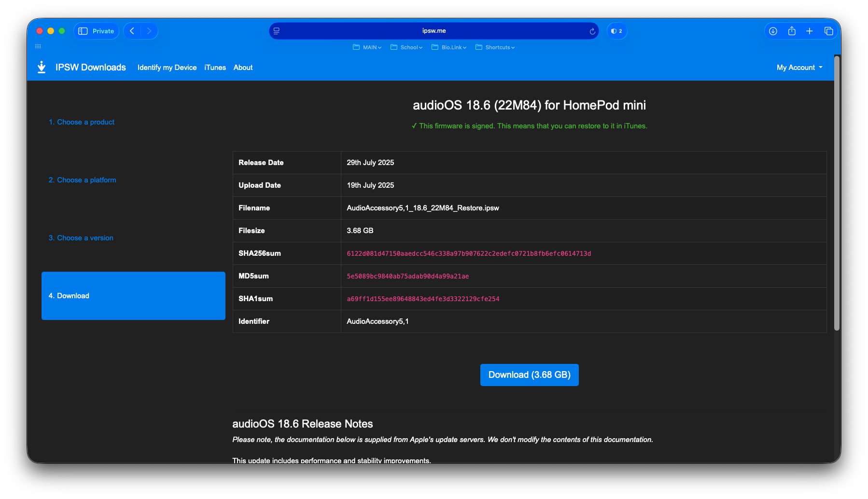
Task: Click the filesize value 3.68 GB
Action: click(360, 231)
